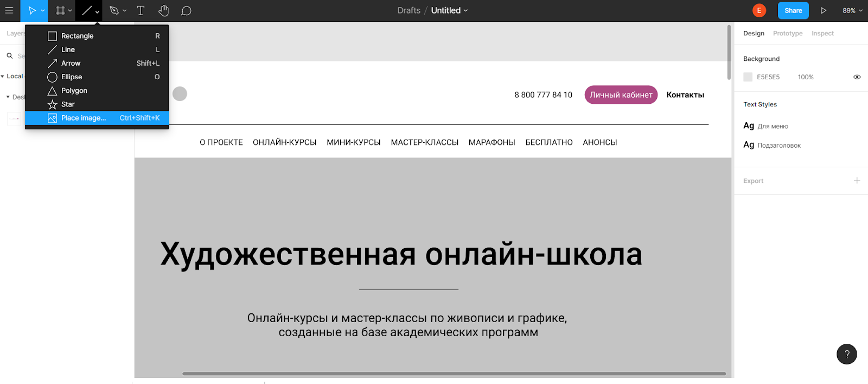Click the background color swatch E5E5E5

(x=748, y=77)
